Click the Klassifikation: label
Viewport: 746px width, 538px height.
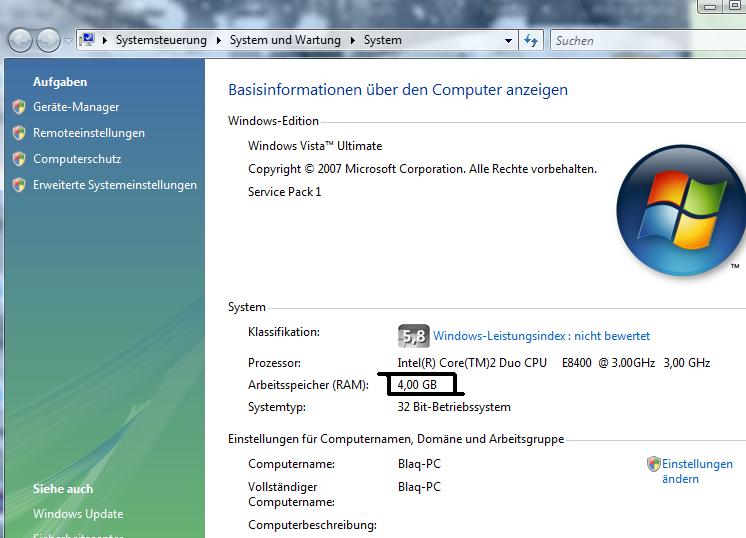284,332
